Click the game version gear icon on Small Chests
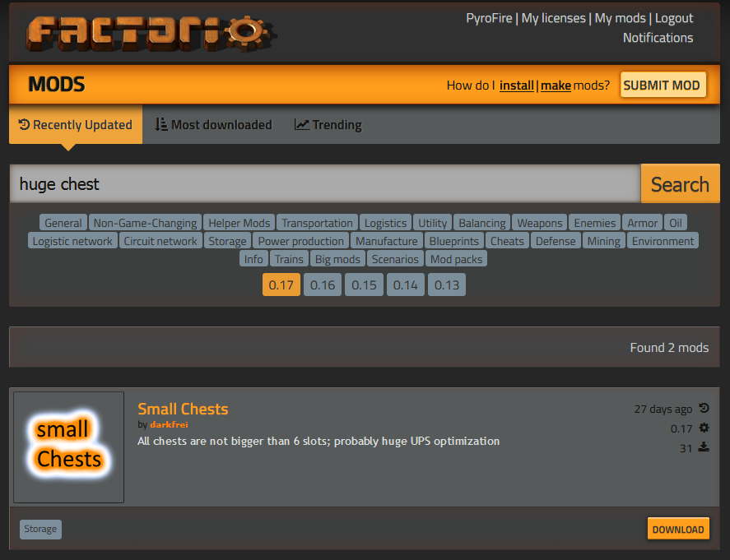The height and width of the screenshot is (560, 730). click(x=704, y=428)
